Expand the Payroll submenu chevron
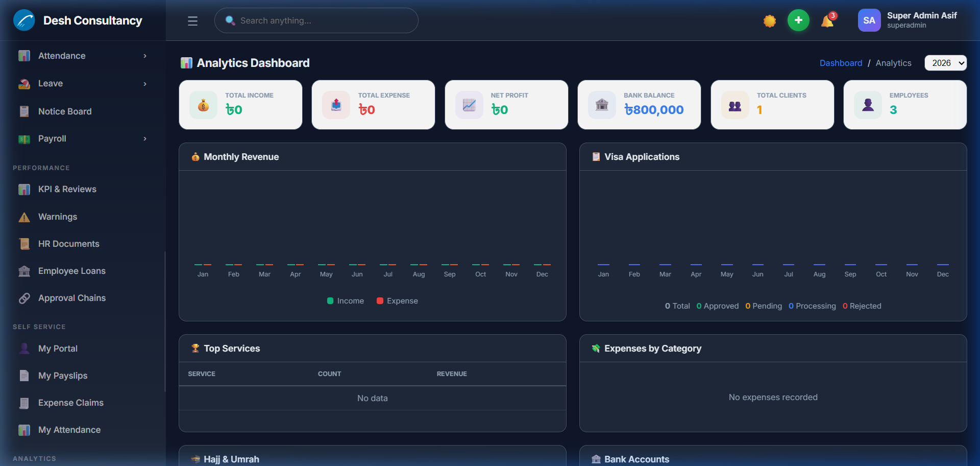Screen dimensions: 980x466 pos(145,138)
